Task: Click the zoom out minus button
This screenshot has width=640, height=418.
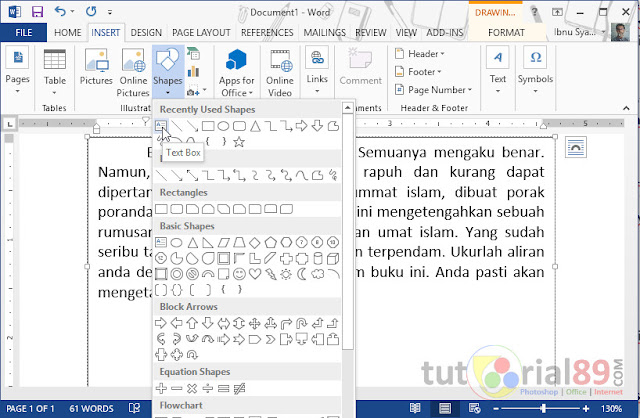Action: tap(496, 409)
